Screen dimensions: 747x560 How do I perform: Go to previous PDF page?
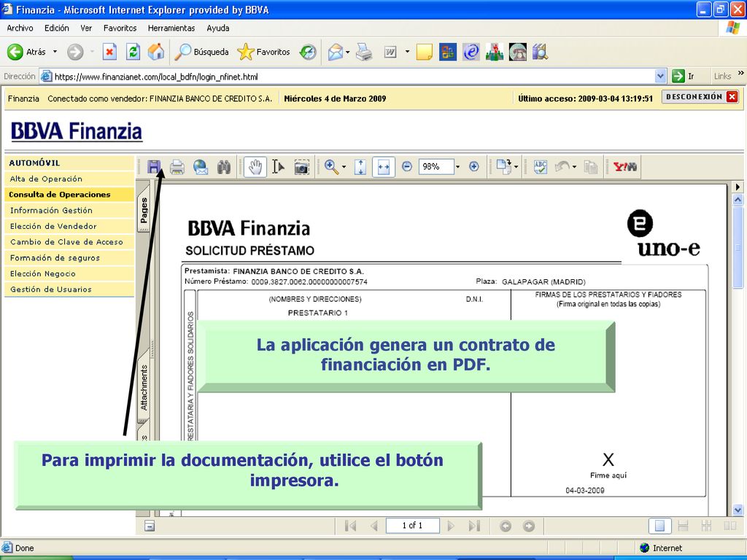(x=374, y=526)
